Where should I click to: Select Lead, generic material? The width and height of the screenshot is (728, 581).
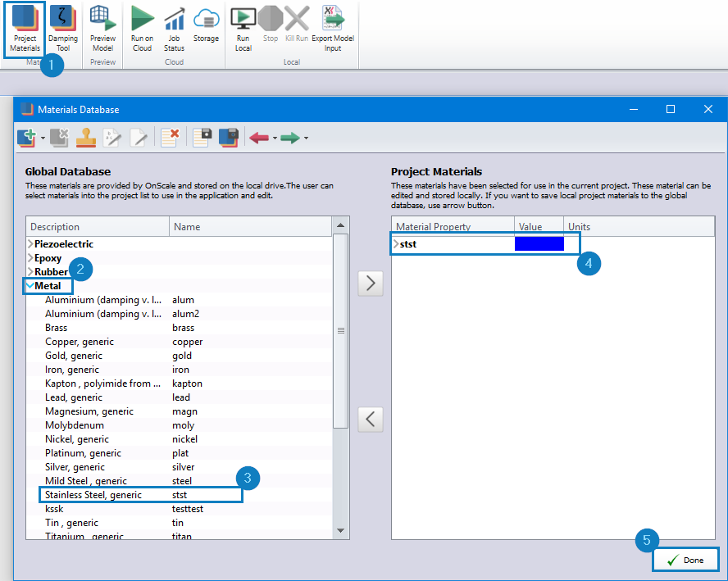(180, 397)
